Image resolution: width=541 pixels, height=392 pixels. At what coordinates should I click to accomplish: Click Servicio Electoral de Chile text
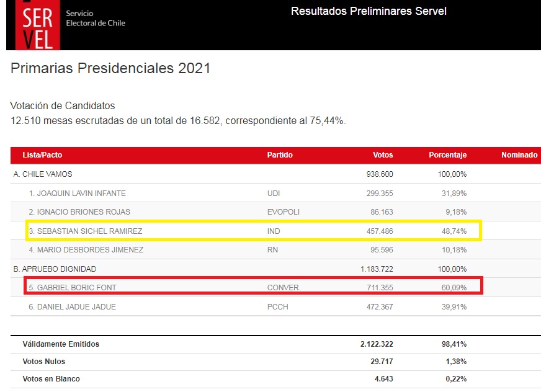(96, 19)
